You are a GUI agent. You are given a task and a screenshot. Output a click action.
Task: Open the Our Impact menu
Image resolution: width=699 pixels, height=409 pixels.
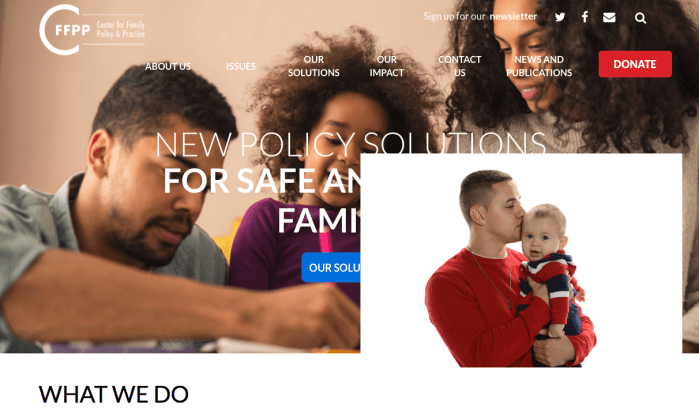(x=387, y=66)
